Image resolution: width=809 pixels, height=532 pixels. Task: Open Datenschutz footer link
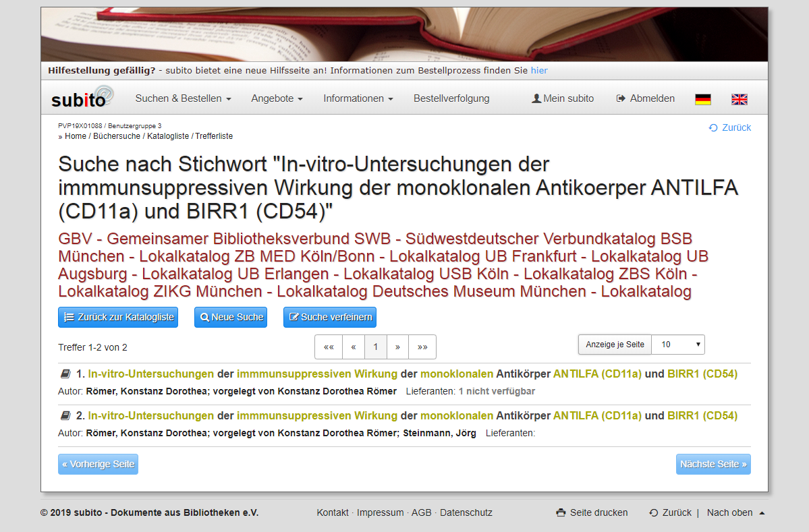466,512
